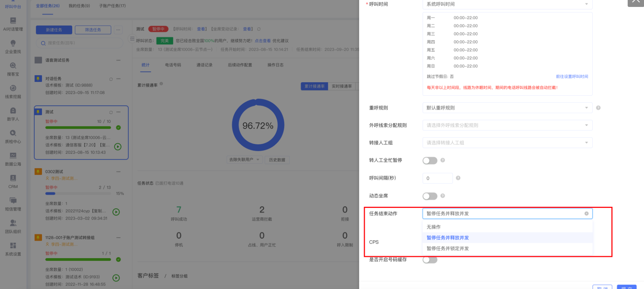Open AI对话管理 in the sidebar
644x289 pixels.
tap(13, 24)
